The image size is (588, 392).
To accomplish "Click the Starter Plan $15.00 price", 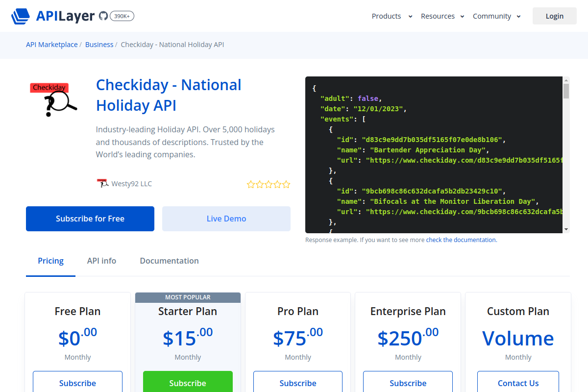I will tap(188, 338).
